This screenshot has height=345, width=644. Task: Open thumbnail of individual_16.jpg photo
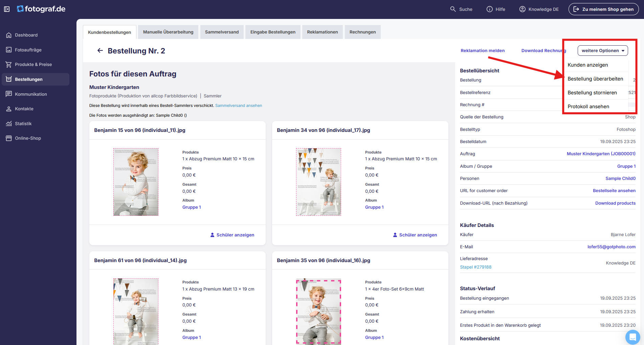(318, 312)
